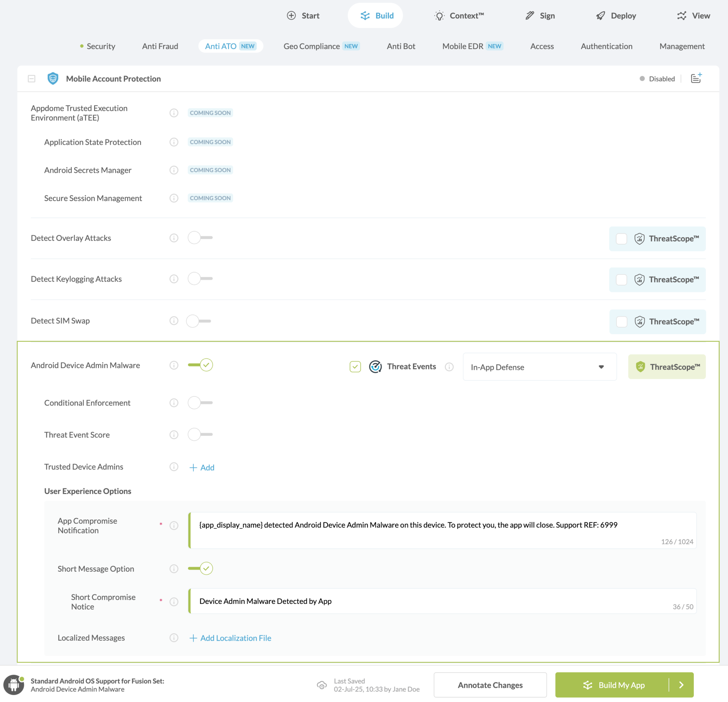Turn off the Android Device Admin Malware toggle
The image size is (728, 702).
[x=200, y=365]
